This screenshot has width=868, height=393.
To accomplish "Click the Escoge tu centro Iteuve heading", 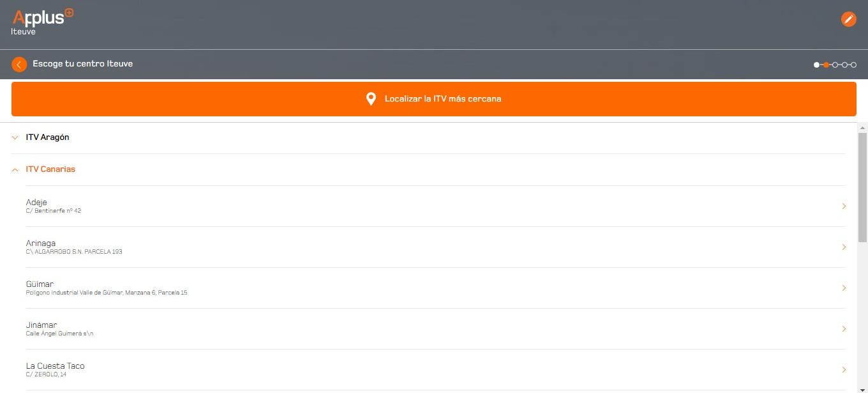I will [x=83, y=64].
